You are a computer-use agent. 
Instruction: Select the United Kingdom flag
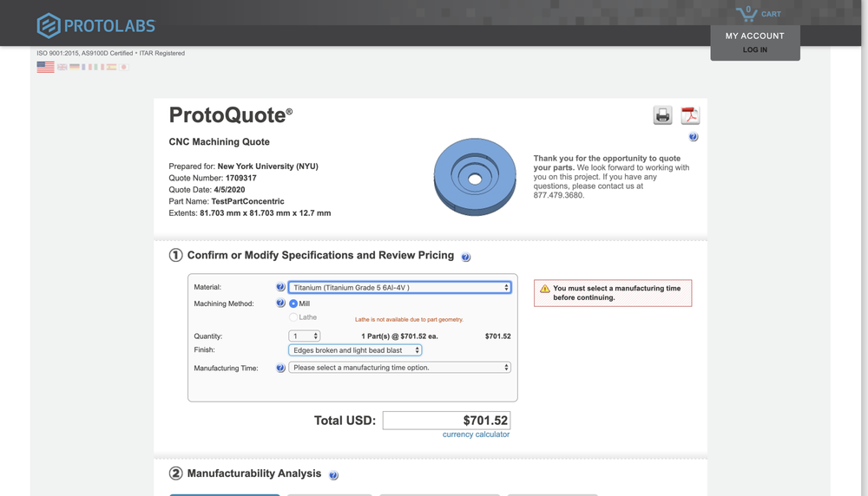click(x=62, y=67)
